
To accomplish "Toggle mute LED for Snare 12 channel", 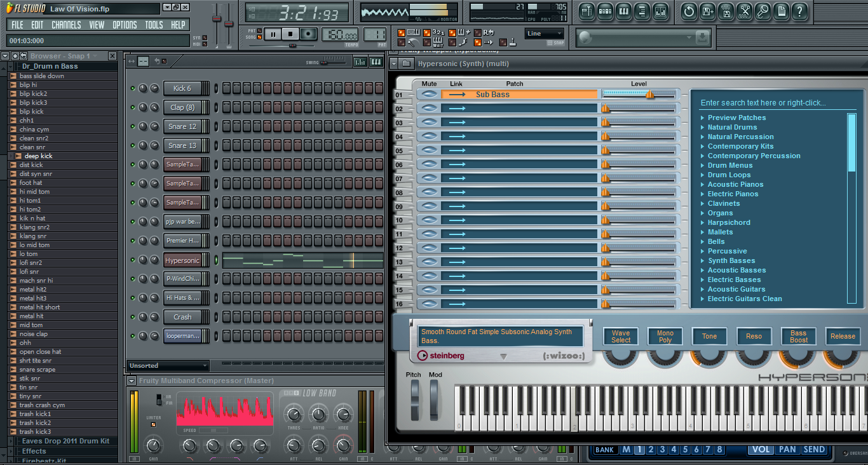I will pos(133,126).
